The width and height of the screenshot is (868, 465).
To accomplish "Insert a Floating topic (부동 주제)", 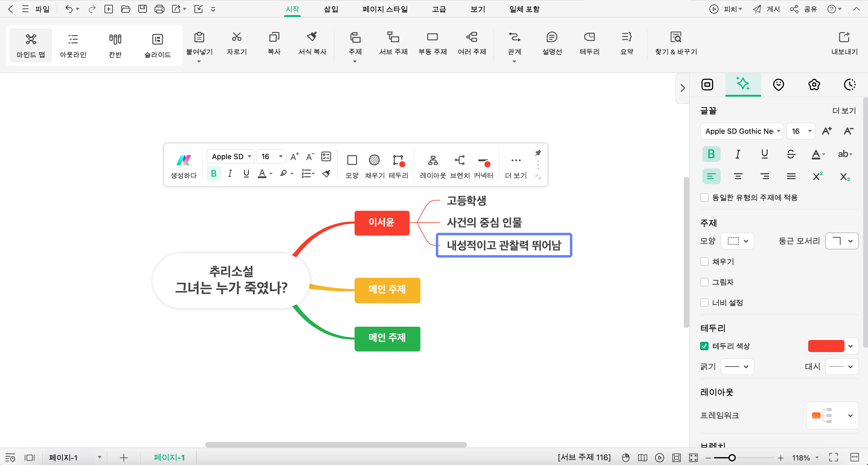I will (433, 43).
